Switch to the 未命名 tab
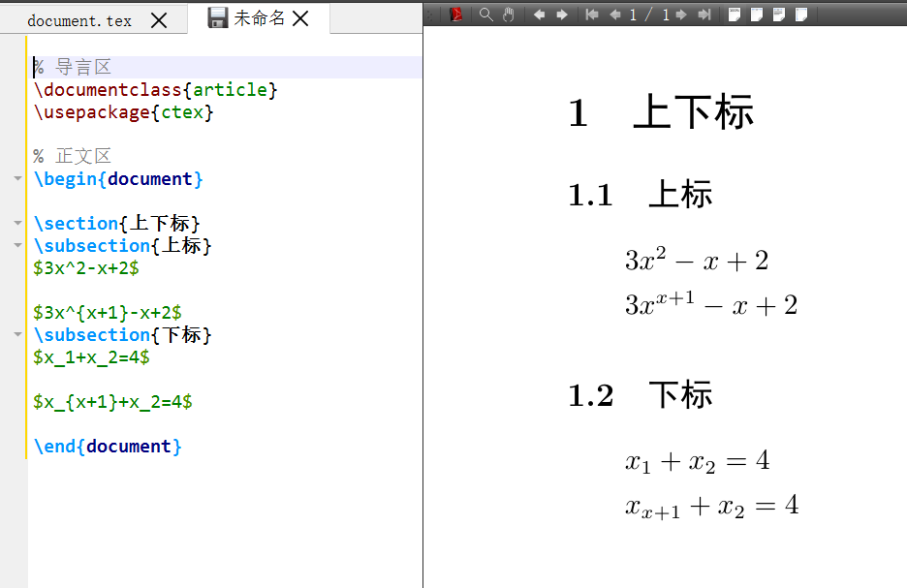The width and height of the screenshot is (907, 588). 259,18
